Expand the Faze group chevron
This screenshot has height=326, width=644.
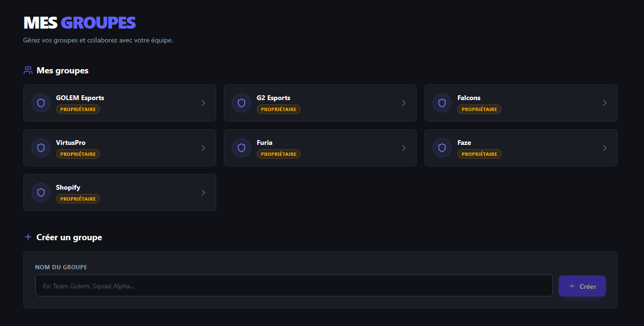tap(605, 147)
